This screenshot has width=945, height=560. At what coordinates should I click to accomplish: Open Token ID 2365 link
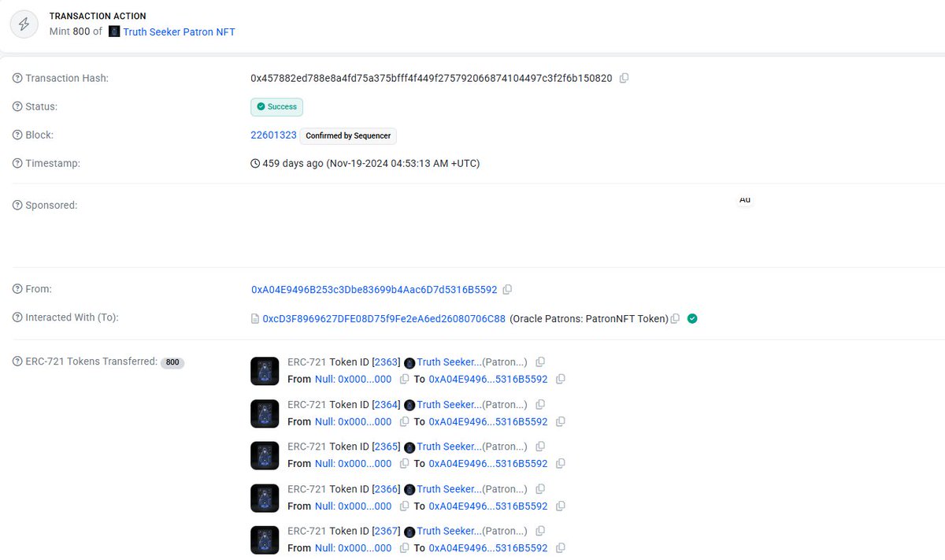click(x=386, y=447)
